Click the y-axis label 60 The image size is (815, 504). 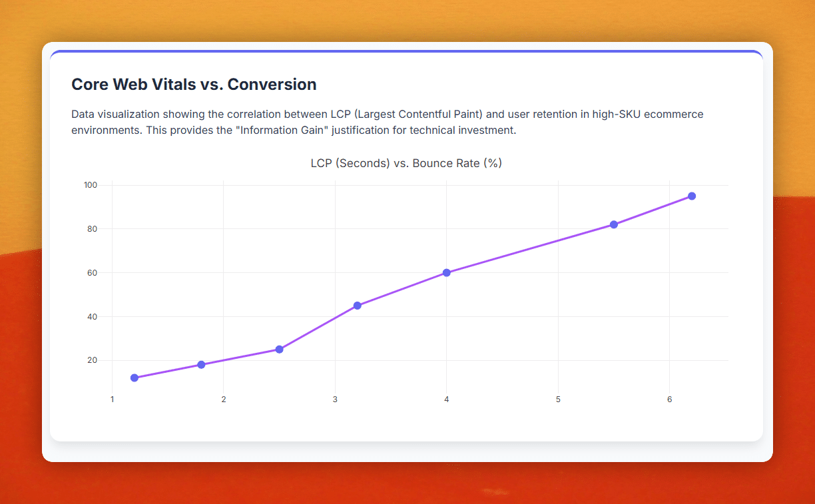pos(93,272)
